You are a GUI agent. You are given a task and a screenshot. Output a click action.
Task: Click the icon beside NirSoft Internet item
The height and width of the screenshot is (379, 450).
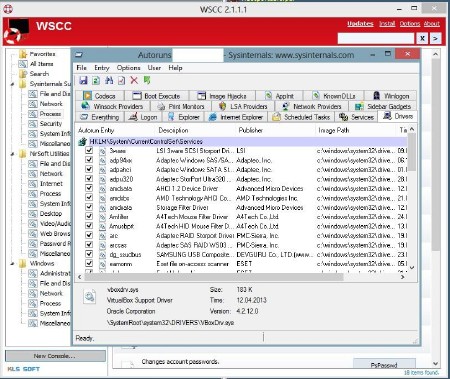pyautogui.click(x=33, y=184)
